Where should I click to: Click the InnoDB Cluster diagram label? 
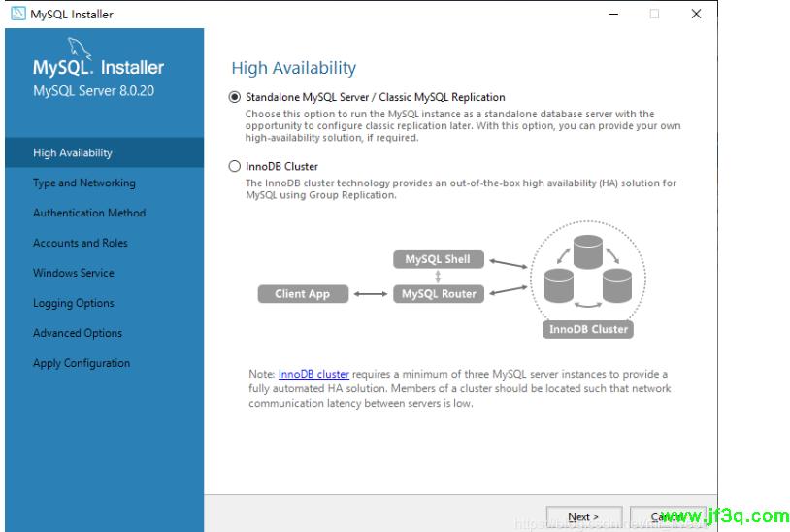tap(588, 329)
